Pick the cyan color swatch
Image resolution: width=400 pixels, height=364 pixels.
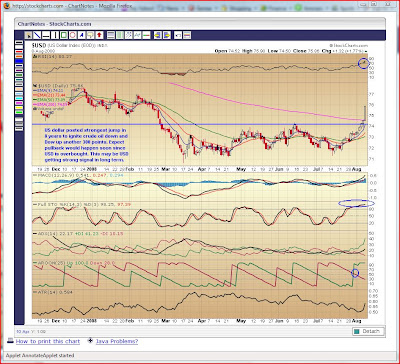click(x=19, y=98)
